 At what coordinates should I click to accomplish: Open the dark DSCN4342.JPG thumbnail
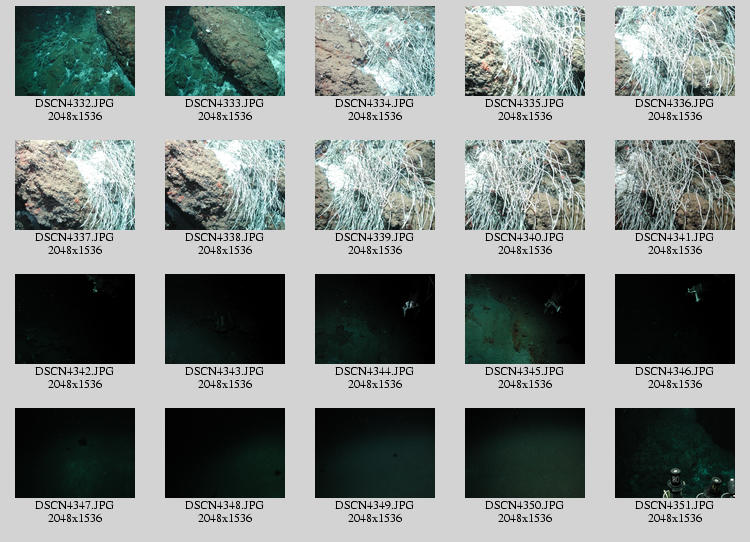tap(75, 319)
